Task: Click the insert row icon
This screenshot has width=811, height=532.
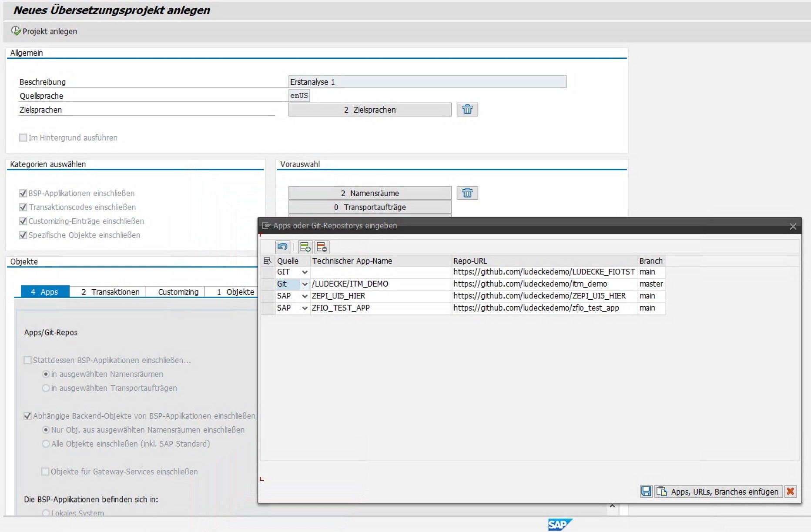Action: click(x=305, y=247)
